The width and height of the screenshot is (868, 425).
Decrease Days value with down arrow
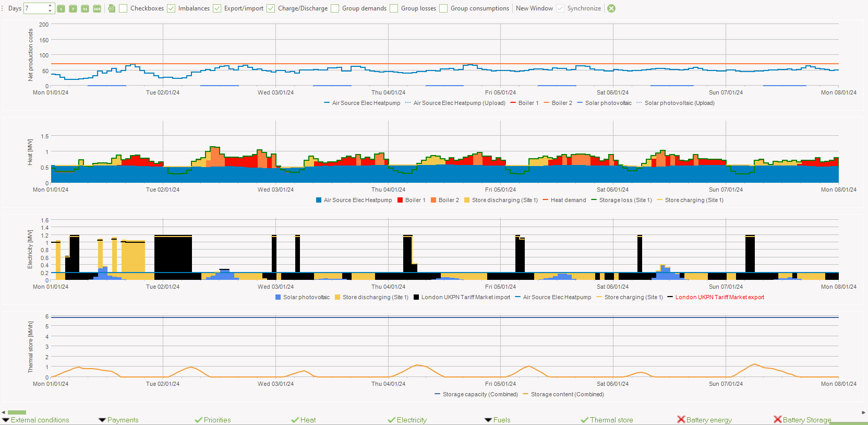[x=50, y=11]
